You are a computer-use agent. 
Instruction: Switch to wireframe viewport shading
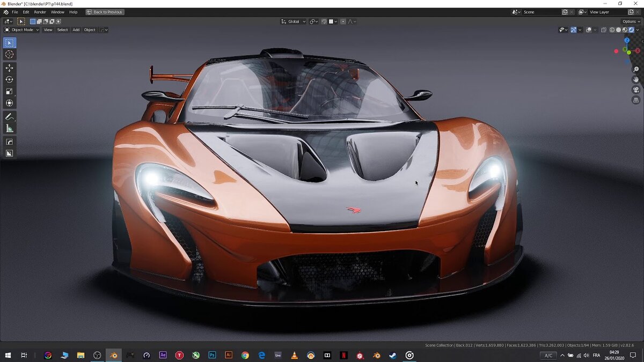point(612,30)
